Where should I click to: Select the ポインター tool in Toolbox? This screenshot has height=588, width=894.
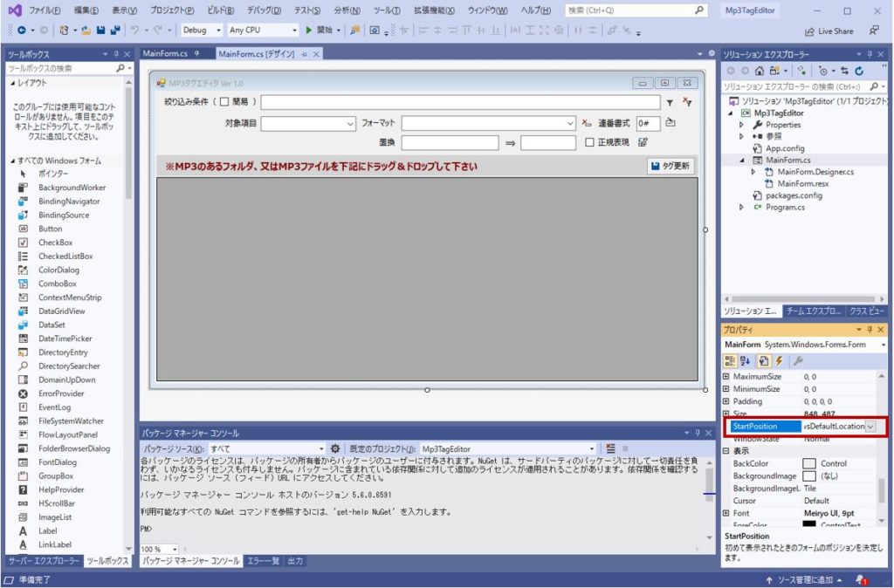(x=53, y=174)
